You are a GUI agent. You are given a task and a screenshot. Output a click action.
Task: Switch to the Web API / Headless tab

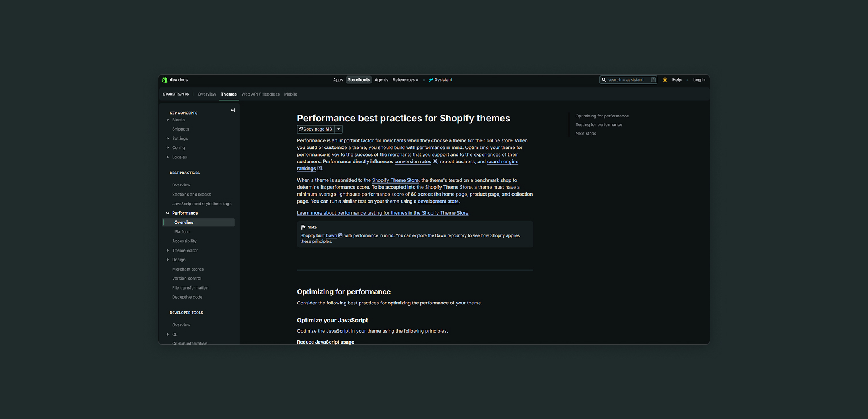coord(261,94)
